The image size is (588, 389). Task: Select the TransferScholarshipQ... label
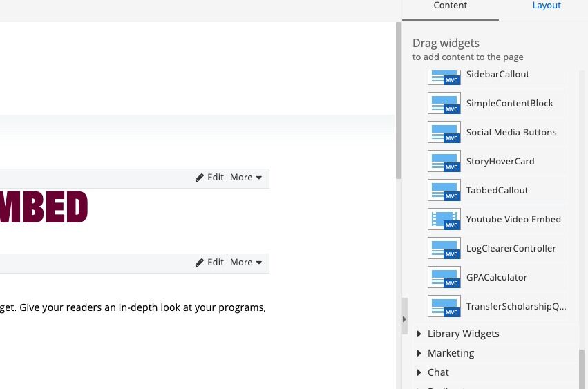(x=516, y=306)
